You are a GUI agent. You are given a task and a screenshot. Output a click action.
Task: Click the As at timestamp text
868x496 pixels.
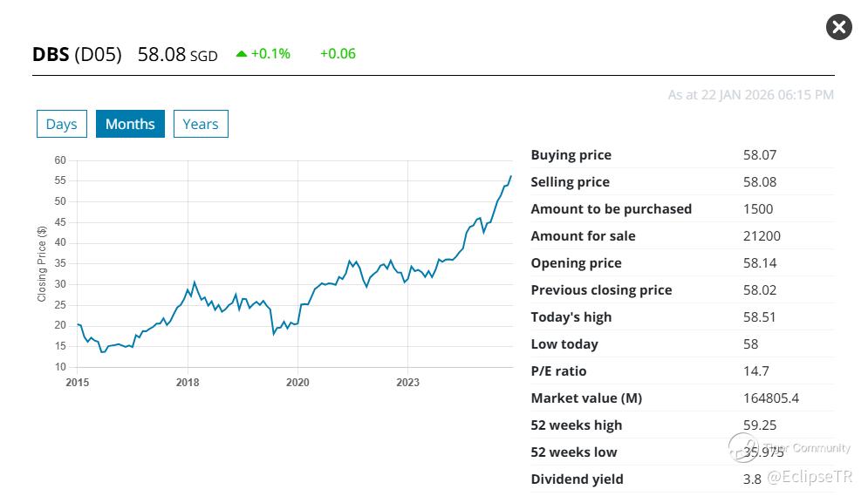750,94
